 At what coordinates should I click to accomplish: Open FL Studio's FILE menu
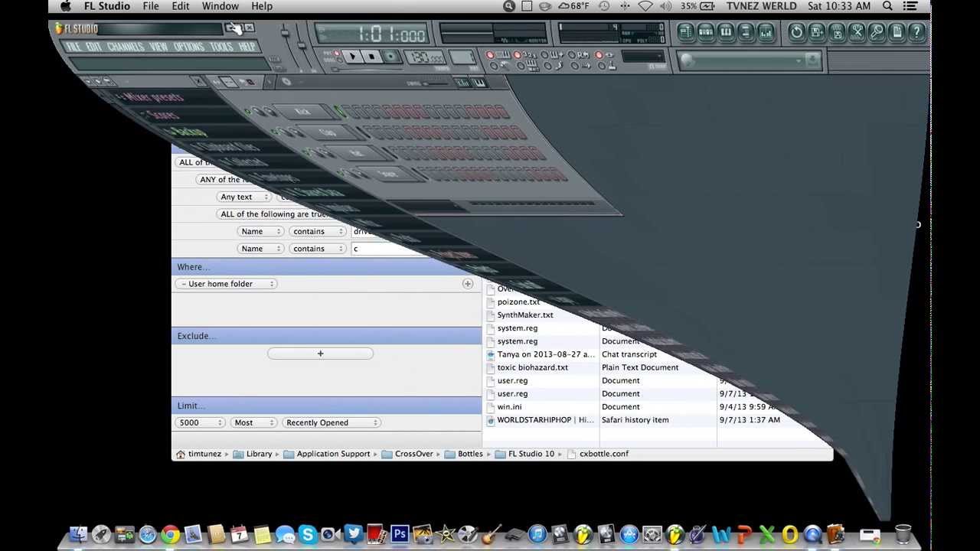[x=74, y=47]
